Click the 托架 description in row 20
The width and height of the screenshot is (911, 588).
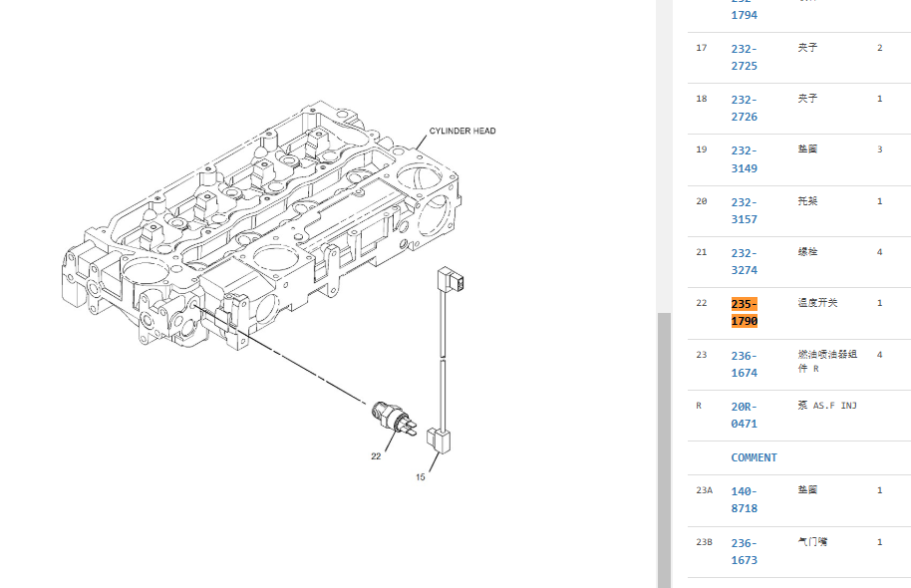[807, 201]
